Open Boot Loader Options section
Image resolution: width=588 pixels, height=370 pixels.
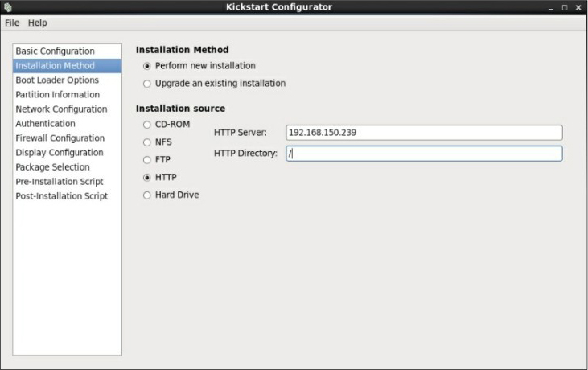(x=67, y=80)
